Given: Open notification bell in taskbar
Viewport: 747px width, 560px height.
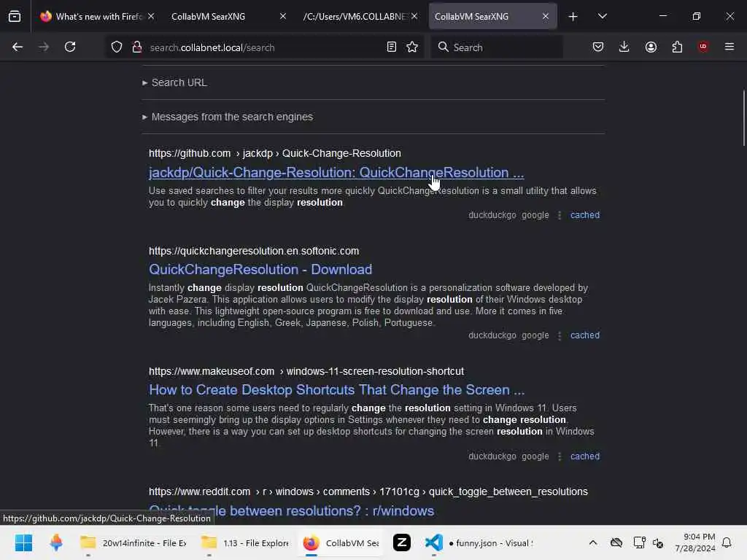Looking at the screenshot, I should point(727,542).
